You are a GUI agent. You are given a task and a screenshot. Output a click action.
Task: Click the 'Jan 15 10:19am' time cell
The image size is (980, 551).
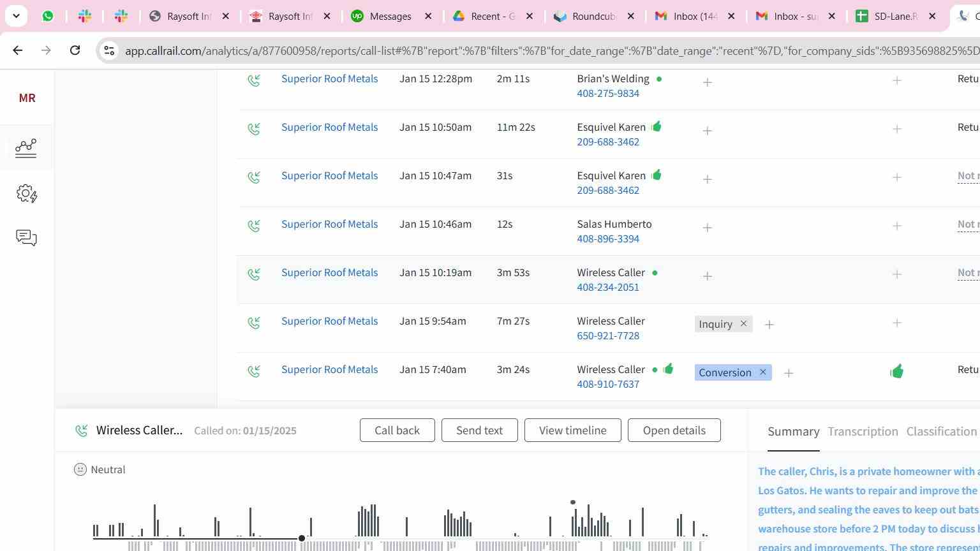[435, 273]
